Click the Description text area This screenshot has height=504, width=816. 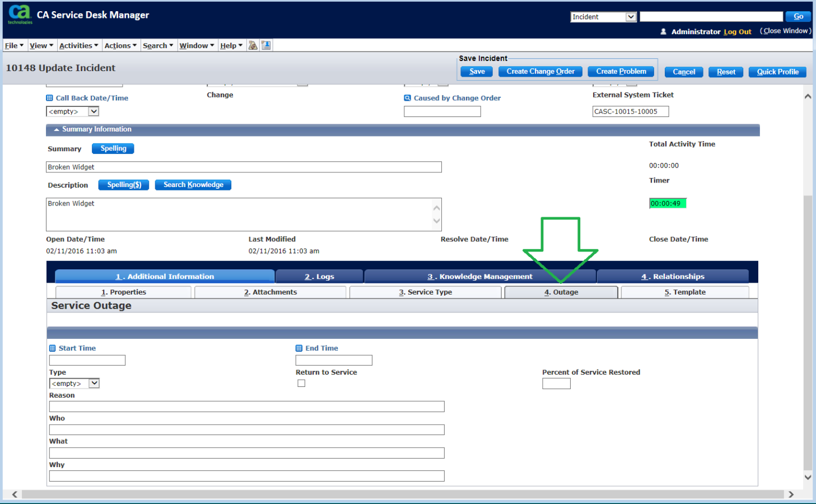244,214
